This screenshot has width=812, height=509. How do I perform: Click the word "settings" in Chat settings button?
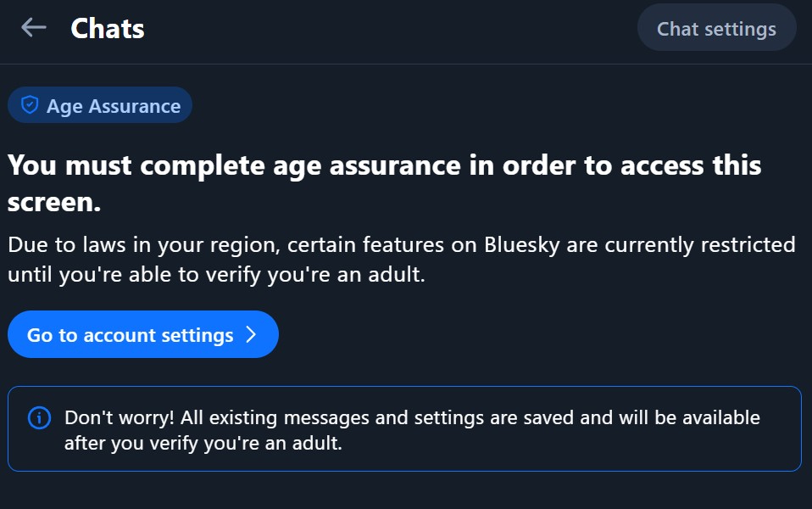click(x=740, y=29)
